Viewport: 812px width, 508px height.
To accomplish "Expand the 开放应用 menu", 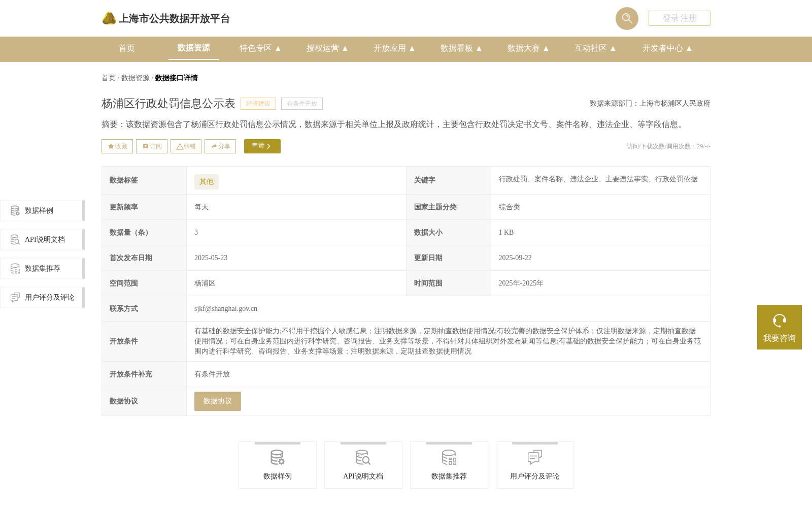I will [394, 48].
